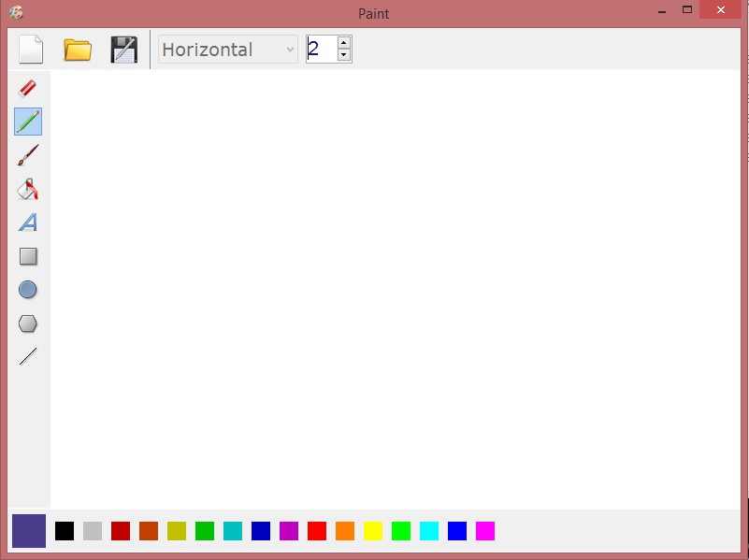Select the Paint Bucket fill tool
749x560 pixels.
point(28,189)
